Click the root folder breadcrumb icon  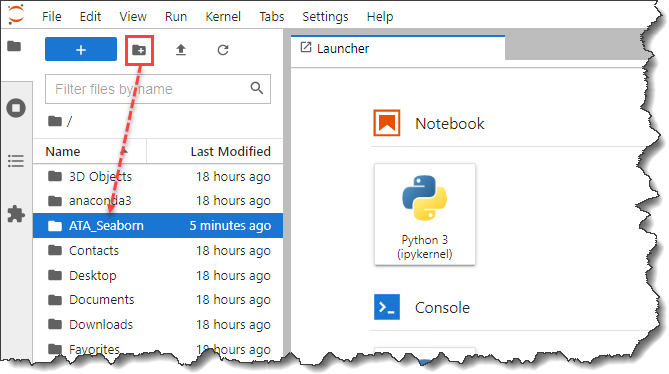click(x=55, y=122)
